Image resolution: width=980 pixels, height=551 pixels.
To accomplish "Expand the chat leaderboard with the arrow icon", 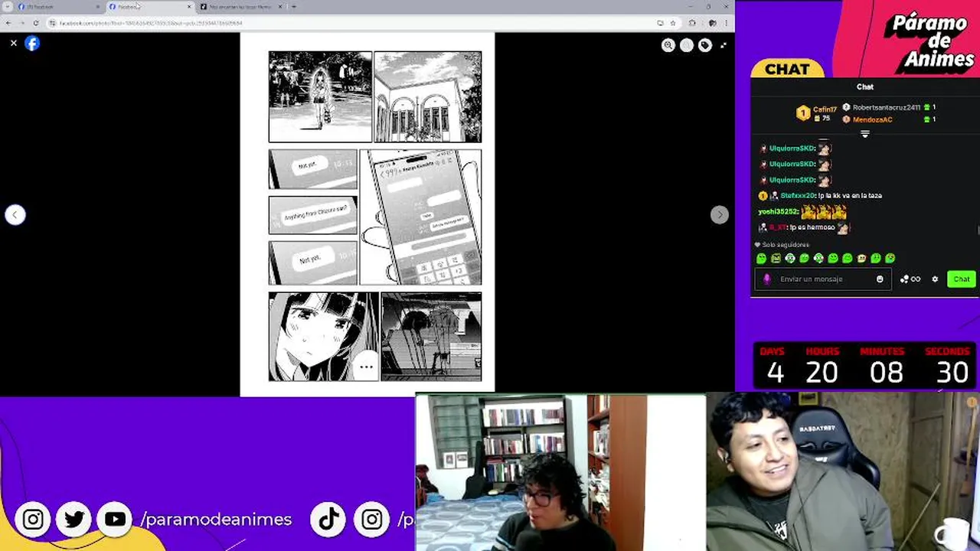I will click(x=865, y=134).
